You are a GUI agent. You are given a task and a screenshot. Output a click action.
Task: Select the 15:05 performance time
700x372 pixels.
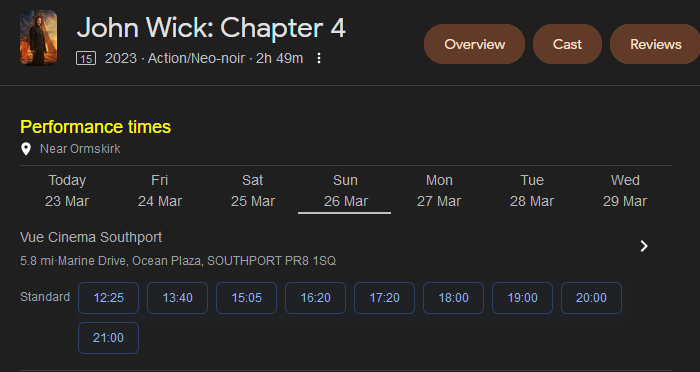(x=246, y=298)
